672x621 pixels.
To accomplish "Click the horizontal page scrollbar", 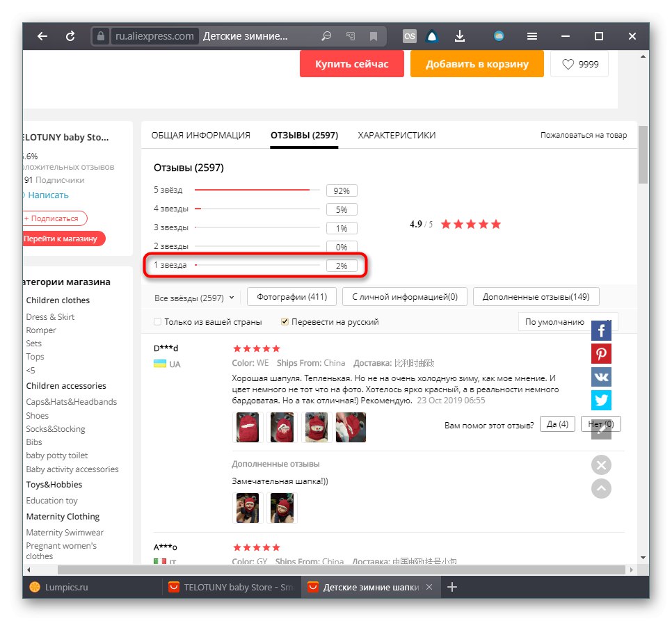I will [x=341, y=570].
